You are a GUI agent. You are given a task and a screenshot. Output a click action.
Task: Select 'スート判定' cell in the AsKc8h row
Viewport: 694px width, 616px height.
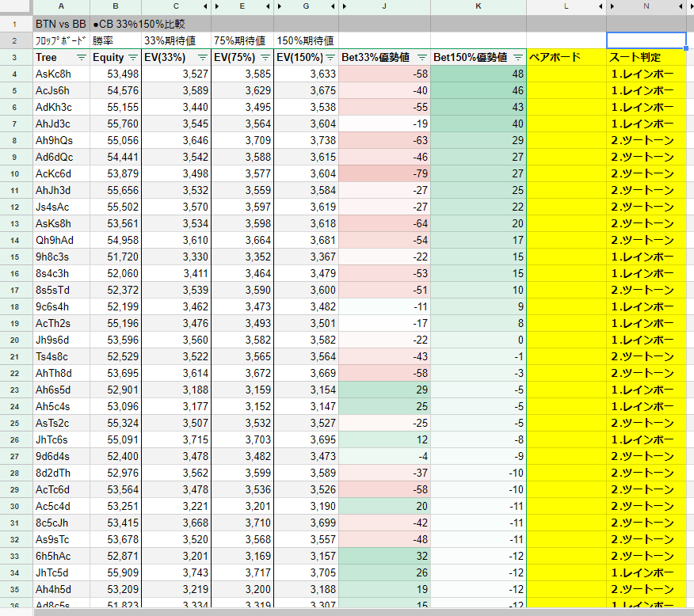click(x=646, y=74)
